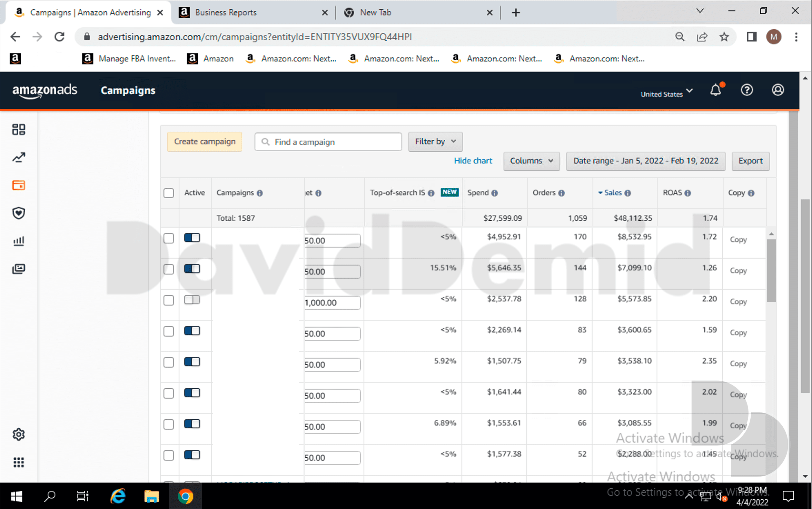Screen dimensions: 812x509
Task: Click the Hide chart link
Action: point(473,161)
